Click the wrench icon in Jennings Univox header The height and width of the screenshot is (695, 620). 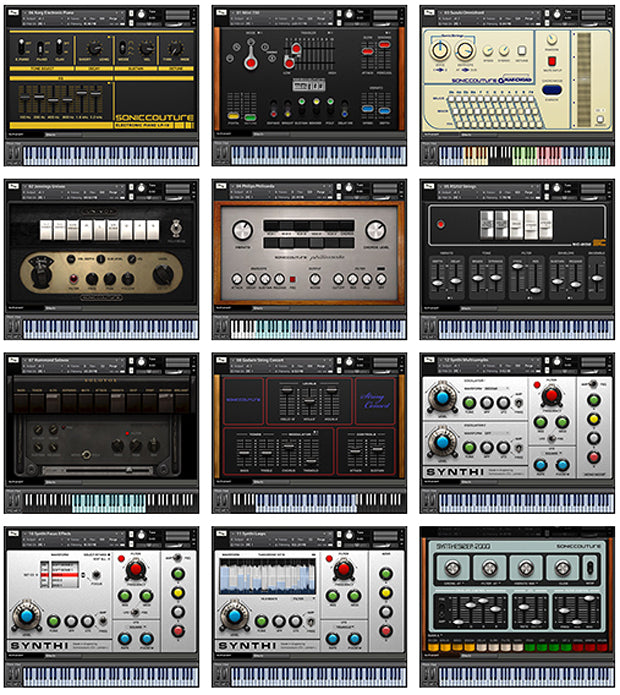(x=15, y=186)
